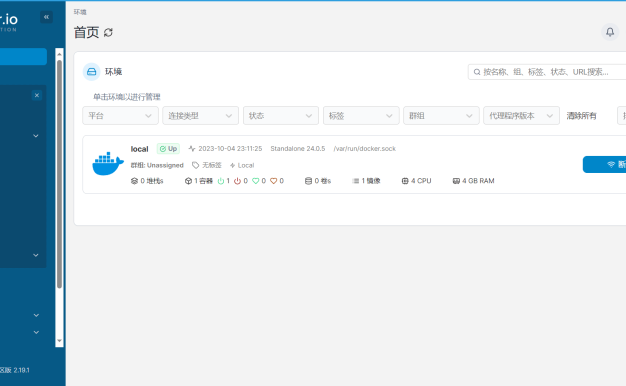Expand the first sidebar chevron in environment panel
Image resolution: width=626 pixels, height=386 pixels.
pos(36,136)
